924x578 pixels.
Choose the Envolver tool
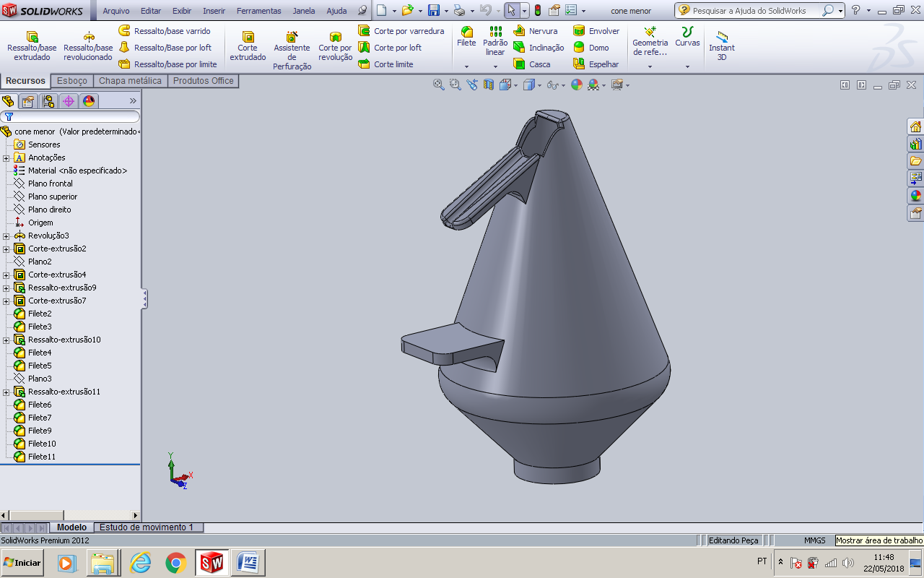click(596, 31)
